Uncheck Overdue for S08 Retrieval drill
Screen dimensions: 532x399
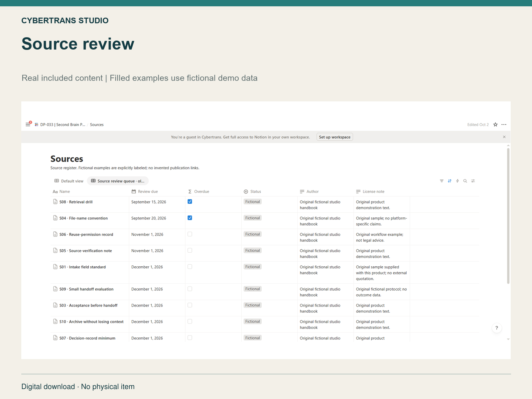click(190, 201)
